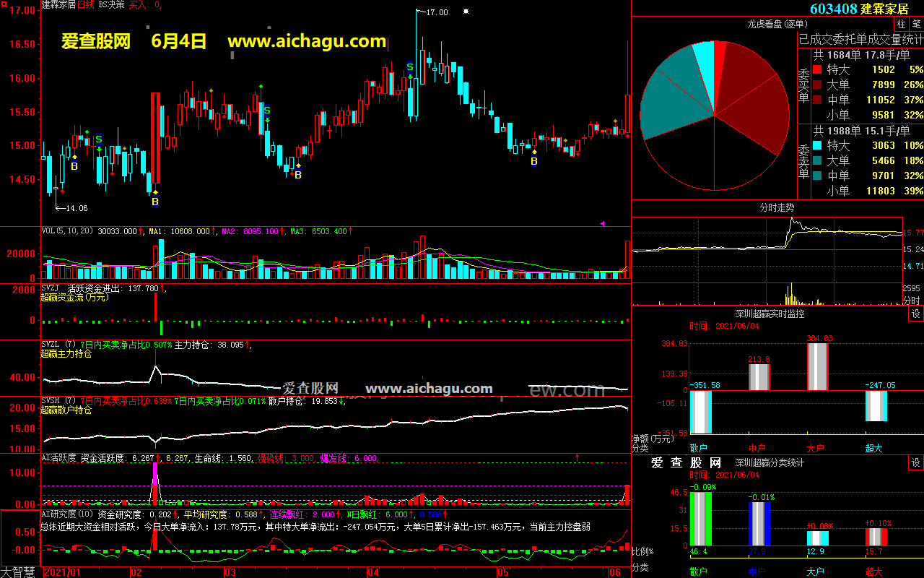The width and height of the screenshot is (924, 578).
Task: Click the 深圳超赢分类统计 panel title
Action: click(770, 462)
